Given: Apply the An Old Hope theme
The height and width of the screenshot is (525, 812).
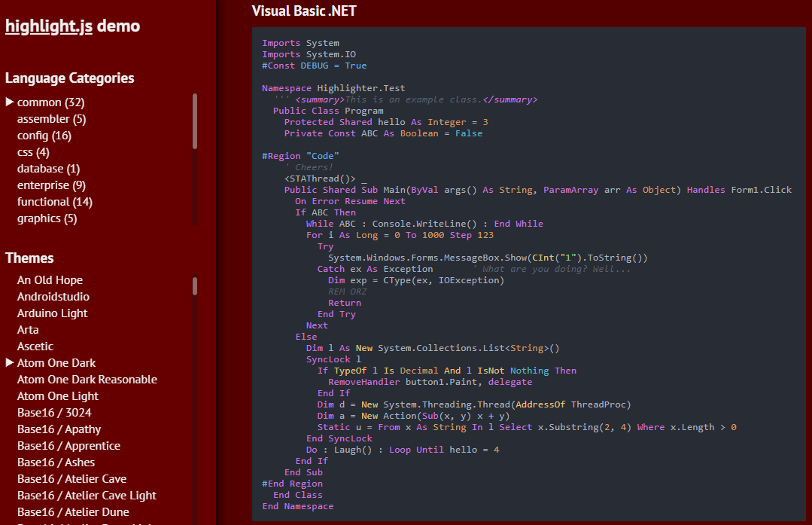Looking at the screenshot, I should pos(50,280).
